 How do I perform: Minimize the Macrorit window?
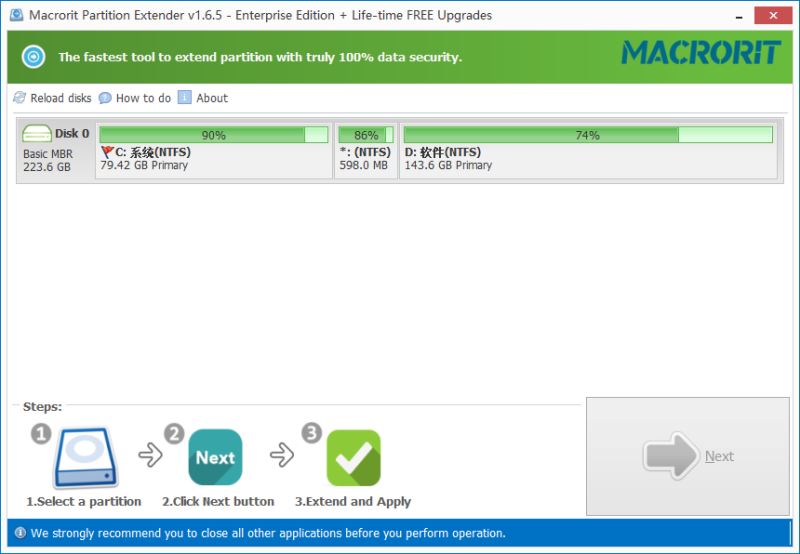tap(739, 16)
